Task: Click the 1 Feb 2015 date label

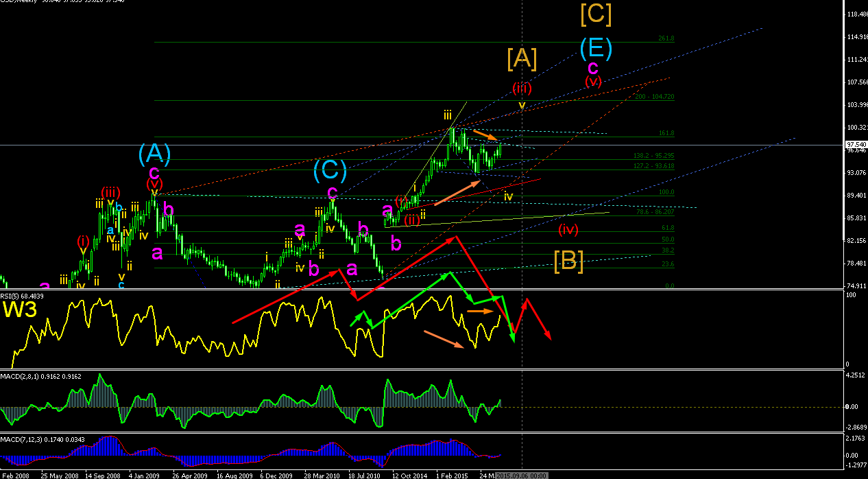Action: (x=451, y=475)
